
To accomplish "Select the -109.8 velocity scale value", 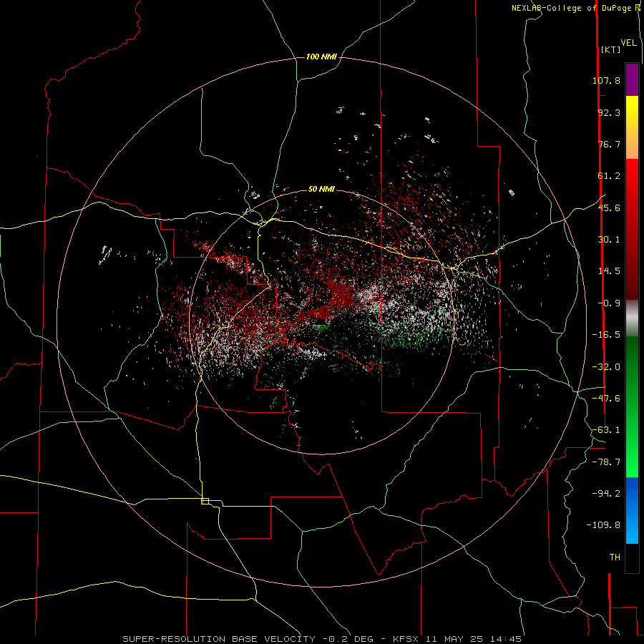I will point(603,525).
